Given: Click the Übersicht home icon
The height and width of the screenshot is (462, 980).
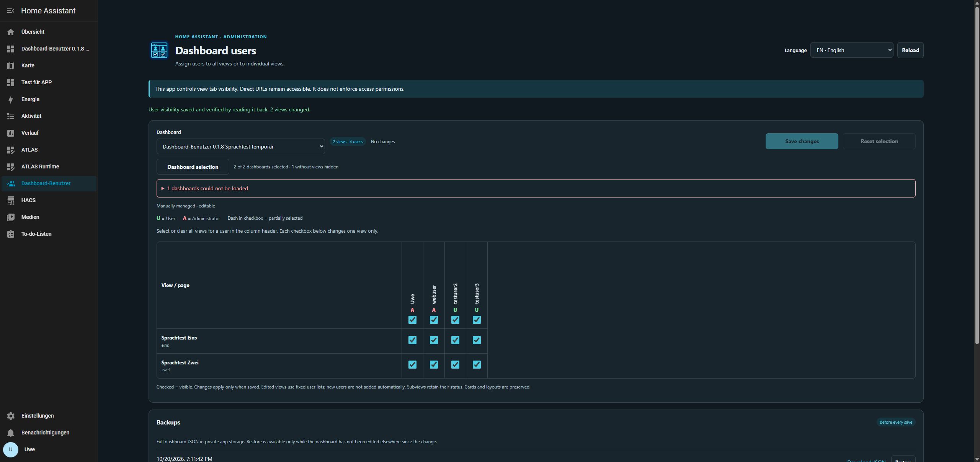Looking at the screenshot, I should pos(11,32).
